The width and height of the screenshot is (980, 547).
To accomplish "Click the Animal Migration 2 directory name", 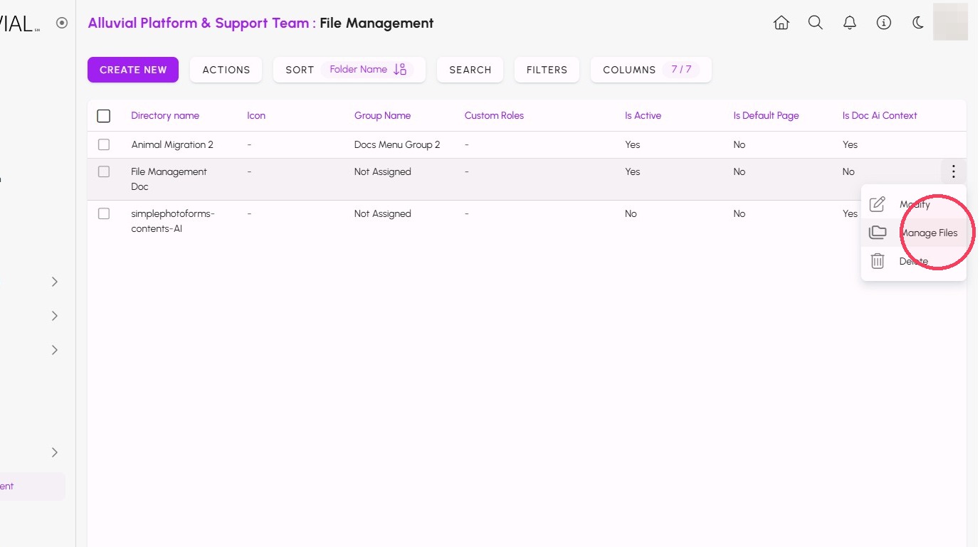I will (x=172, y=144).
